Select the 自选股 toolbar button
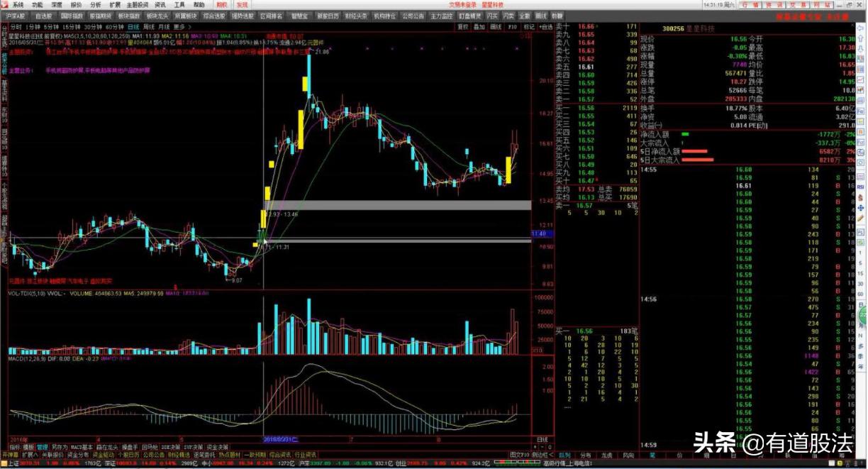Viewport: 868px width, 469px height. pos(44,15)
